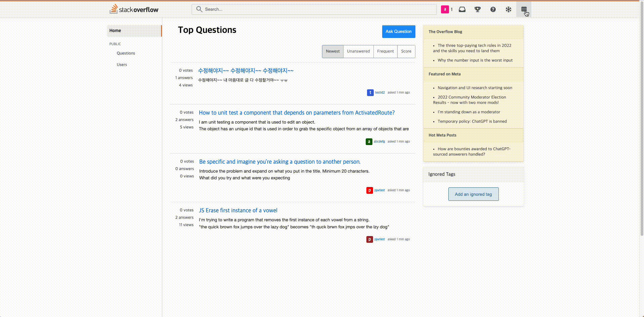
Task: Open 'Be specific and imagine' question
Action: [280, 162]
